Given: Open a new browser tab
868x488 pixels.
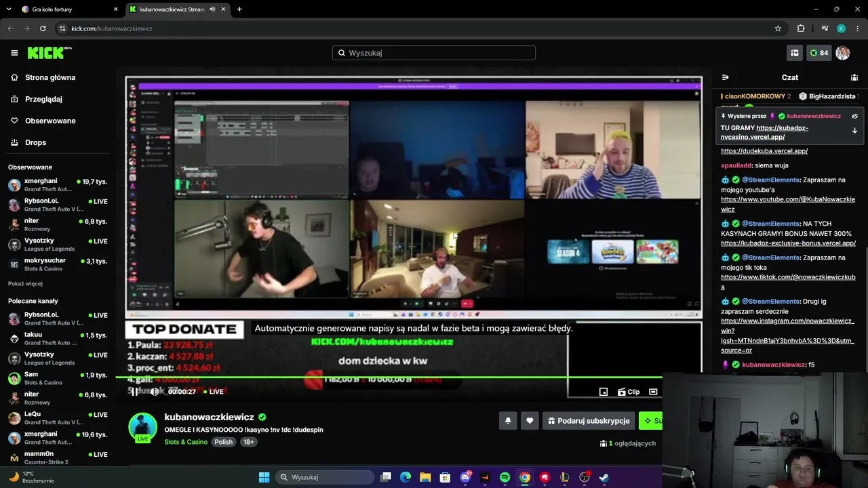Looking at the screenshot, I should (239, 9).
